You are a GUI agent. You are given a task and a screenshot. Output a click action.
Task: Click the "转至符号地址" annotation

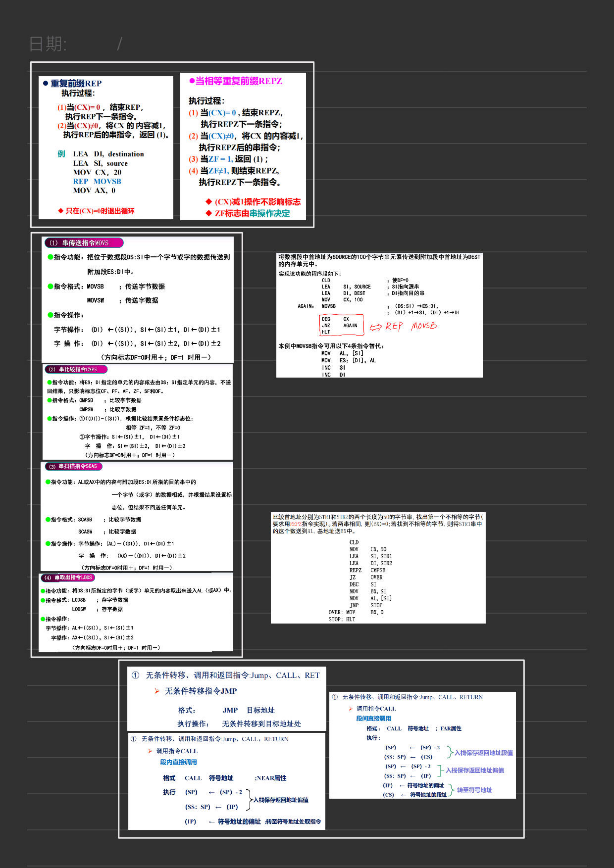click(x=474, y=790)
